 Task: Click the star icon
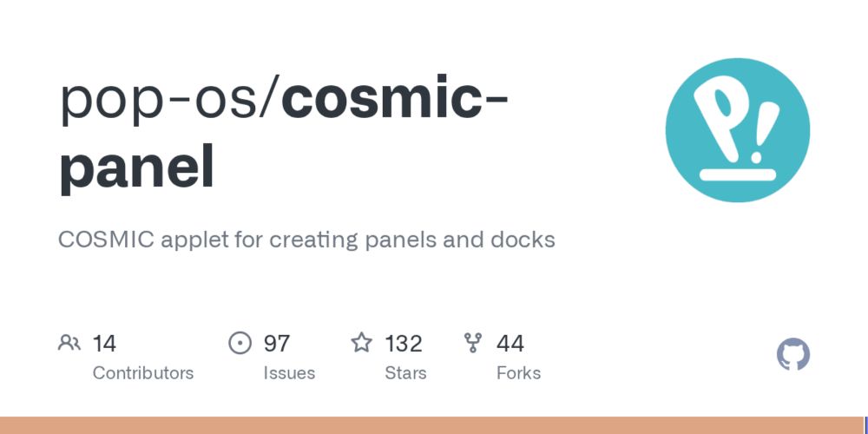361,343
